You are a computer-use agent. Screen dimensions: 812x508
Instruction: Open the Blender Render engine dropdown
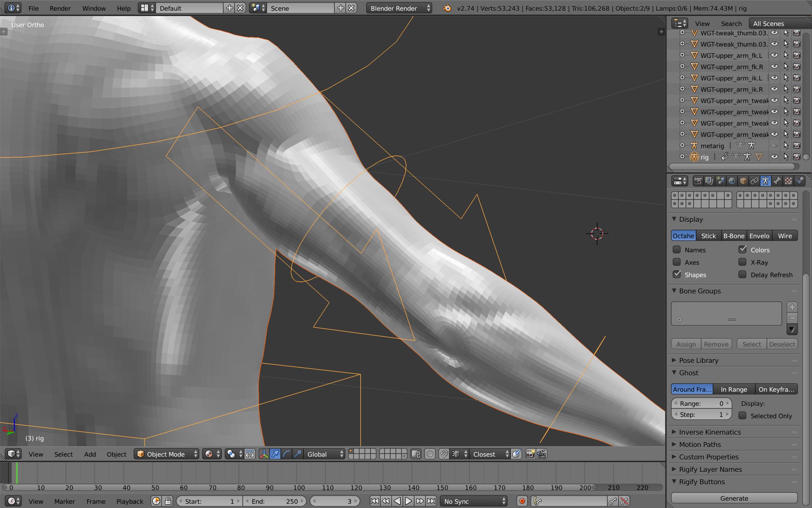tap(399, 8)
